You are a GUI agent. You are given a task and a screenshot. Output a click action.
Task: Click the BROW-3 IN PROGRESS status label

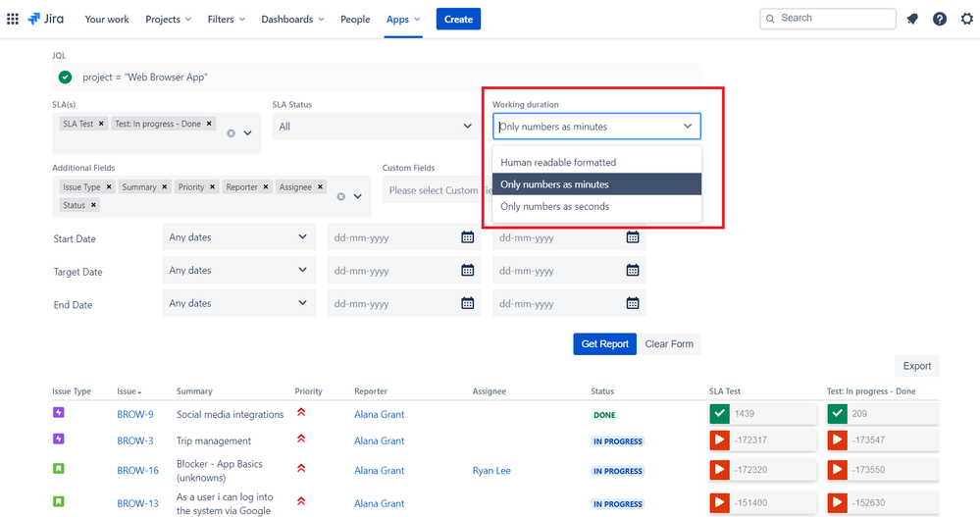pos(617,441)
